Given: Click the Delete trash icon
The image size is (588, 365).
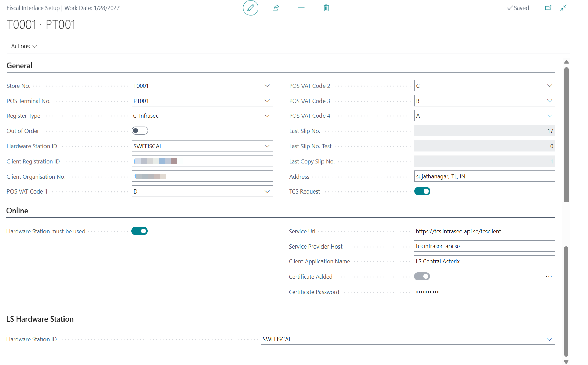Looking at the screenshot, I should click(326, 8).
